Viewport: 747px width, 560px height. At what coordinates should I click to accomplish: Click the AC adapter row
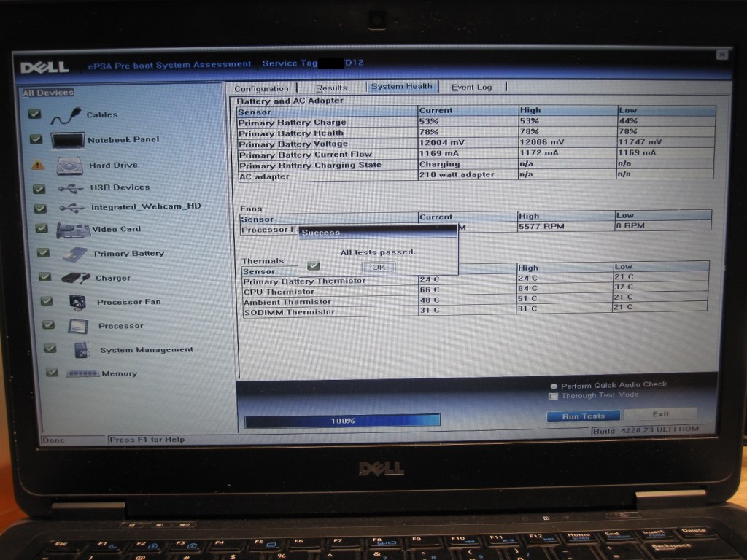click(476, 175)
